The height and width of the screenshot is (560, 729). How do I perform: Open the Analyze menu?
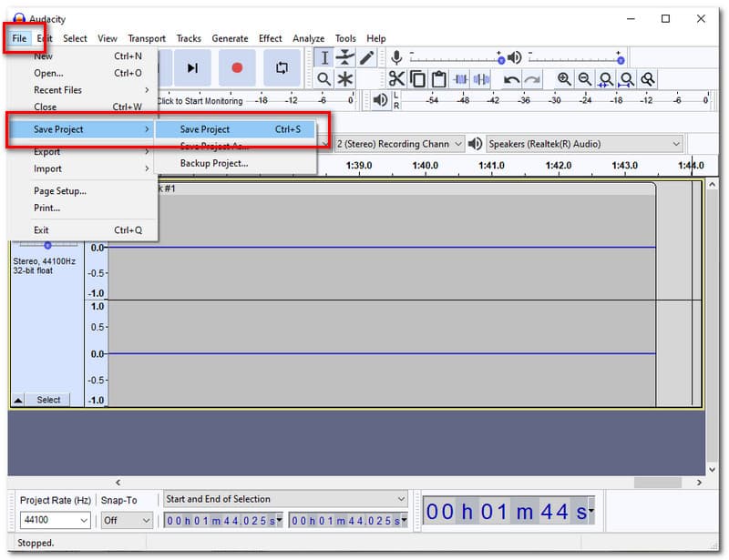click(308, 38)
